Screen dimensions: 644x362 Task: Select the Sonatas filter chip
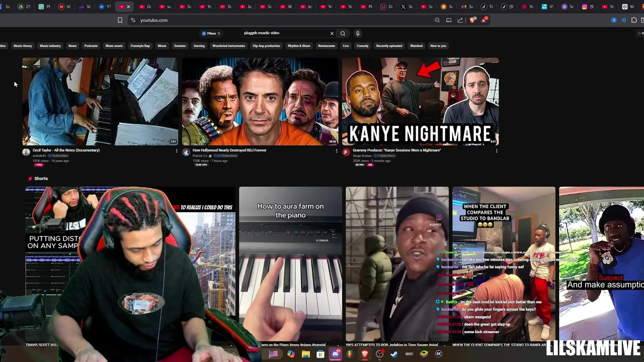click(x=180, y=46)
